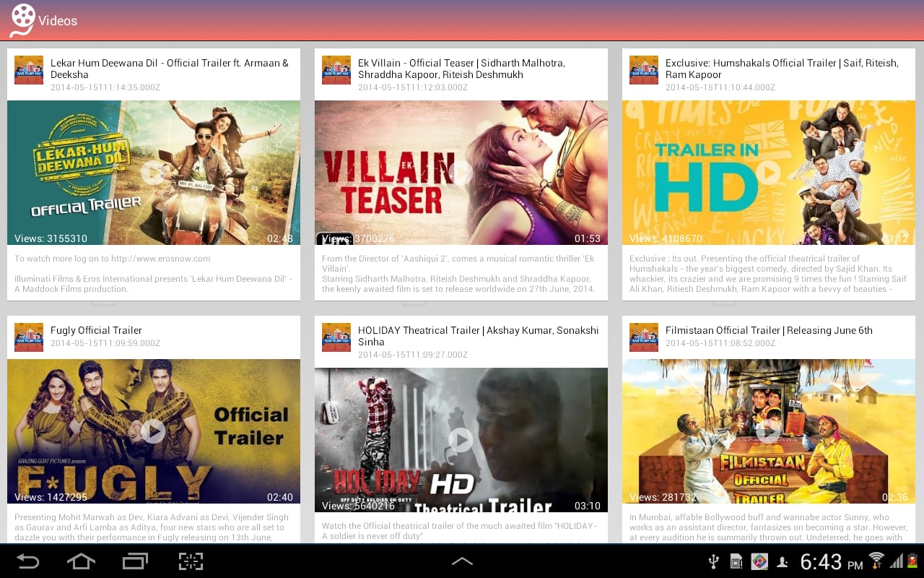Tap 'Views: 3155310' on Lekar Hum thumbnail
This screenshot has width=924, height=578.
(51, 238)
